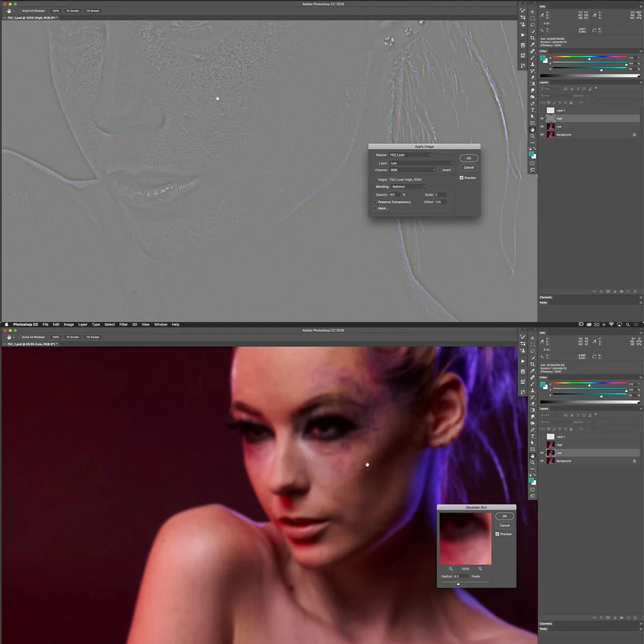644x644 pixels.
Task: Open the Spotlight search in macOS menu bar
Action: (x=628, y=324)
